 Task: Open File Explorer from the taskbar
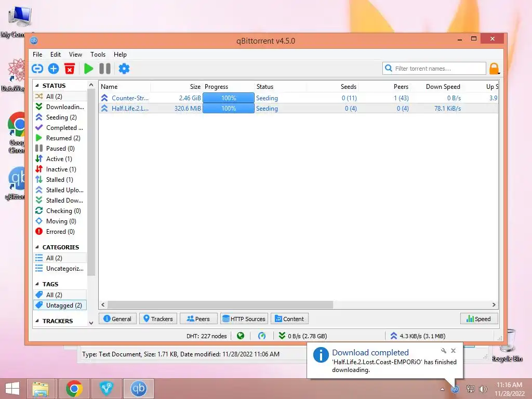41,389
